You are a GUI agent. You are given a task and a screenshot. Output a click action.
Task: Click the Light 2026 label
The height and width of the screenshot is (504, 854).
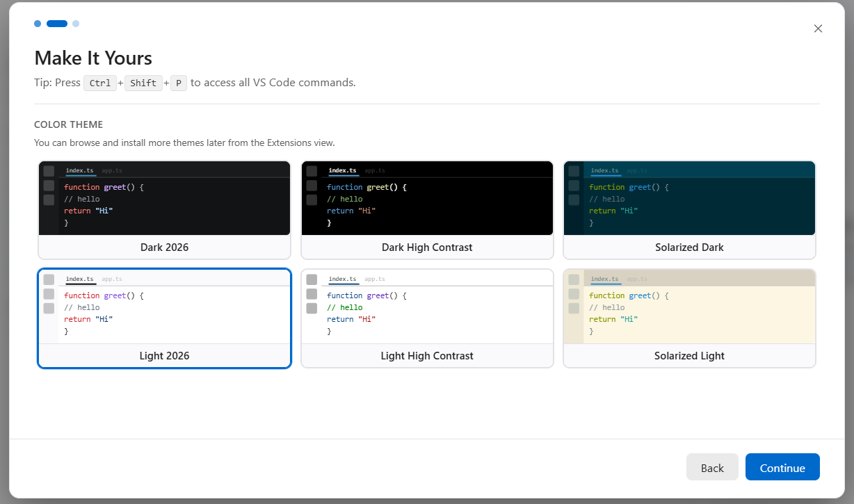coord(165,356)
